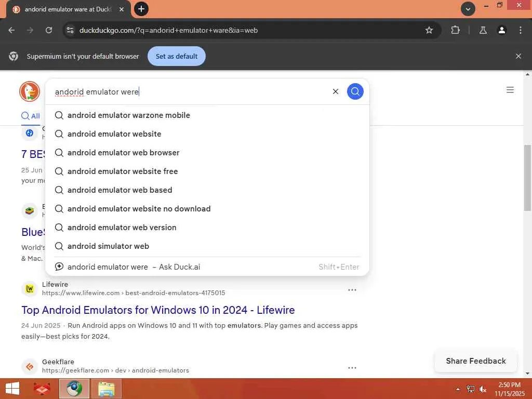Click the page vertical scrollbar thumb
Screen dimensions: 532x399
tap(527, 178)
